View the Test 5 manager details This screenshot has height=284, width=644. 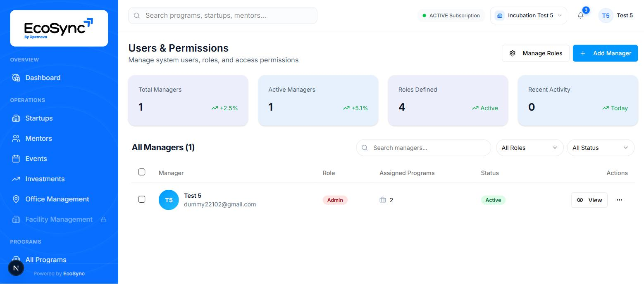point(589,200)
